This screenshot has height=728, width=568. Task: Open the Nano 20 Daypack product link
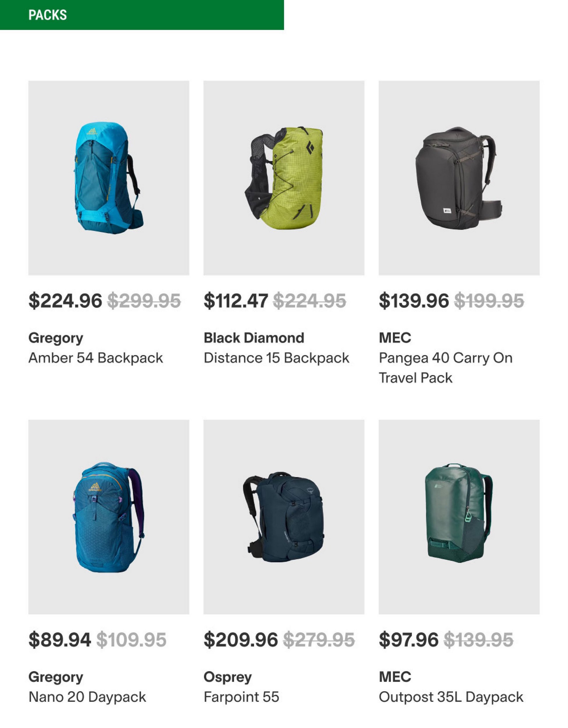pyautogui.click(x=87, y=697)
